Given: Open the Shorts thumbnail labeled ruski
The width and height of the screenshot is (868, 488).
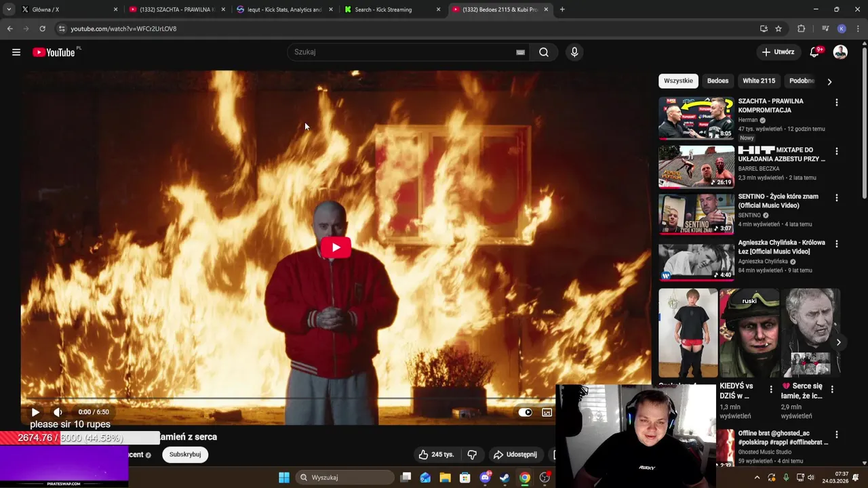Looking at the screenshot, I should pyautogui.click(x=749, y=333).
